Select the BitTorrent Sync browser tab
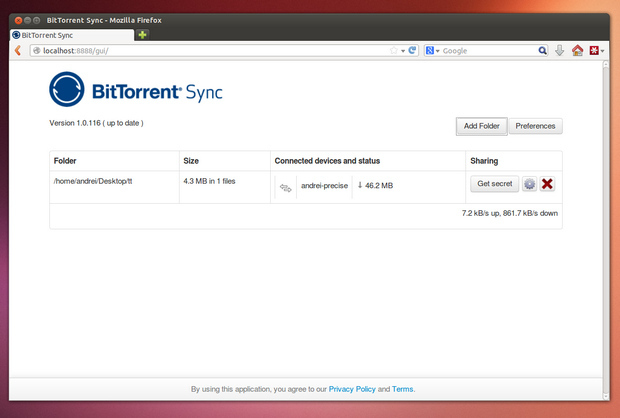This screenshot has height=418, width=620. point(72,35)
